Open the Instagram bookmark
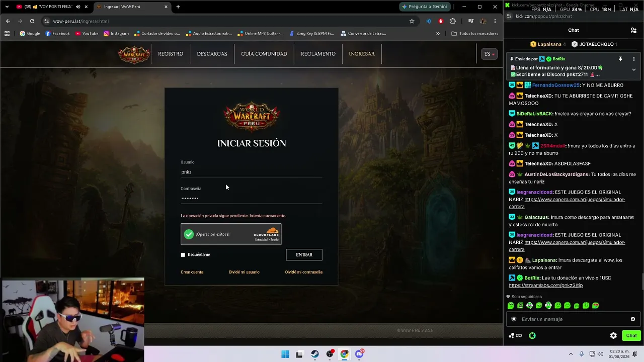 [116, 34]
